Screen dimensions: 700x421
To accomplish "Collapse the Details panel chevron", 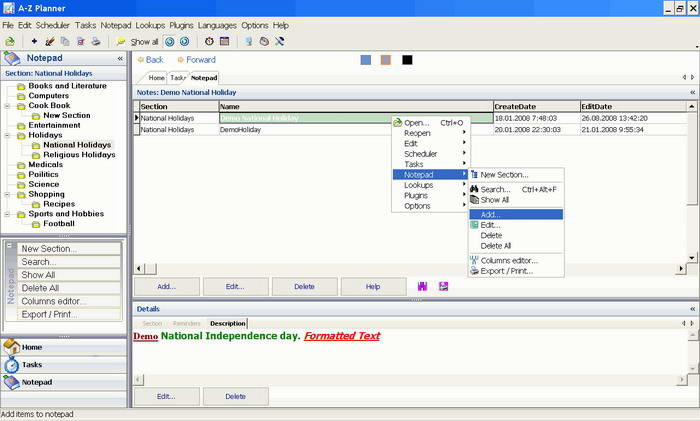I will pyautogui.click(x=692, y=309).
